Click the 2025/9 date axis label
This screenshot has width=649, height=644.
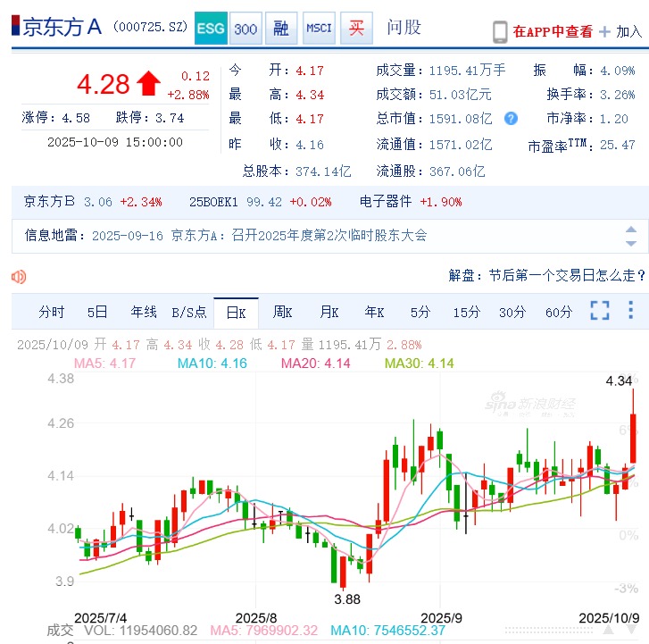click(441, 617)
